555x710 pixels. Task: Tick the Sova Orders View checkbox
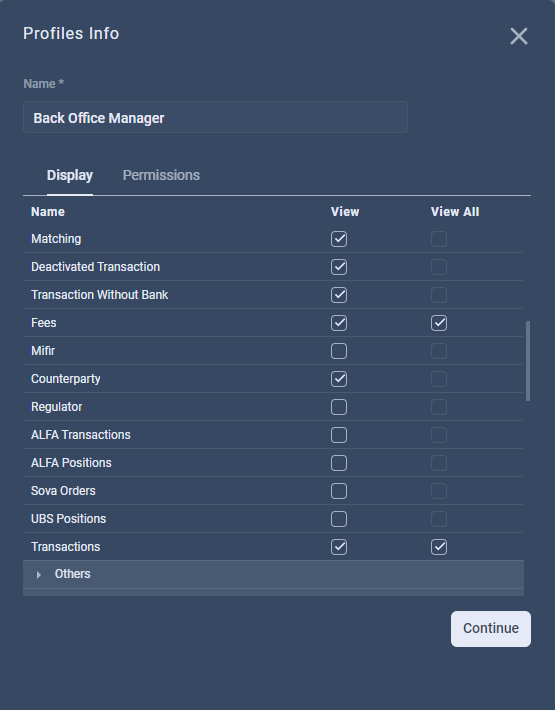pos(339,491)
